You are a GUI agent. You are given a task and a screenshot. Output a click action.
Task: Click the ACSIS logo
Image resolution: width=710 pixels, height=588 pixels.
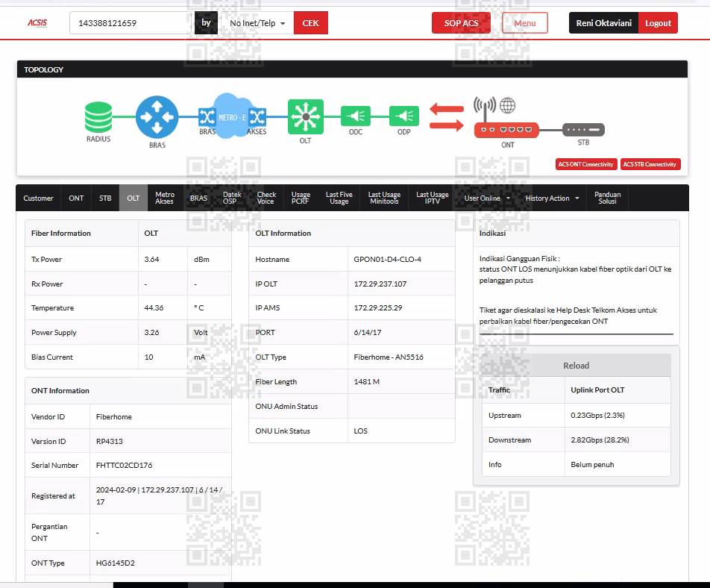click(37, 22)
